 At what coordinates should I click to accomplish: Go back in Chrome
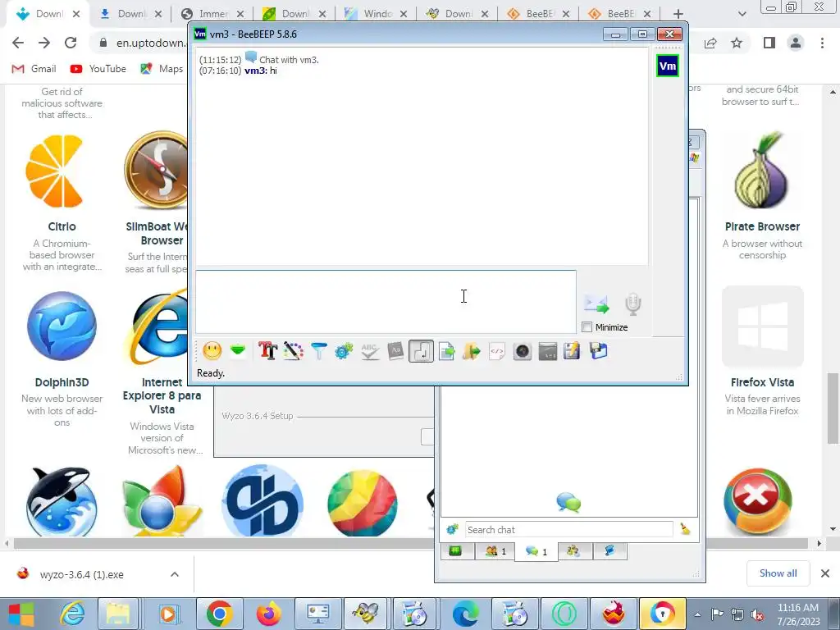coord(18,43)
